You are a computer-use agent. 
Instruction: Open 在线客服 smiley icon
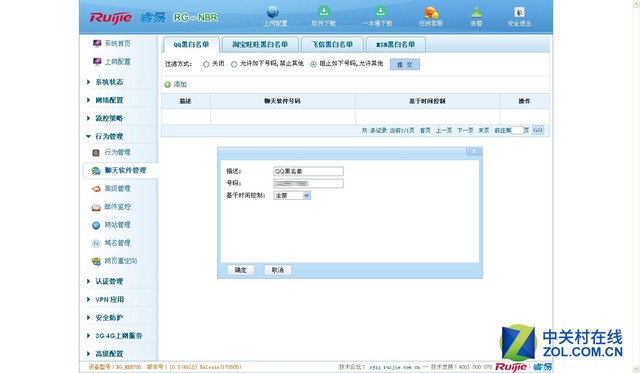pos(431,12)
